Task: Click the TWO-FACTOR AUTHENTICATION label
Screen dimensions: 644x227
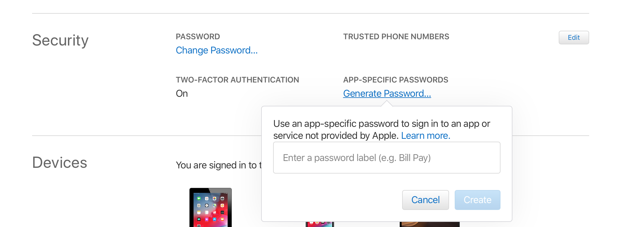Action: click(x=237, y=80)
